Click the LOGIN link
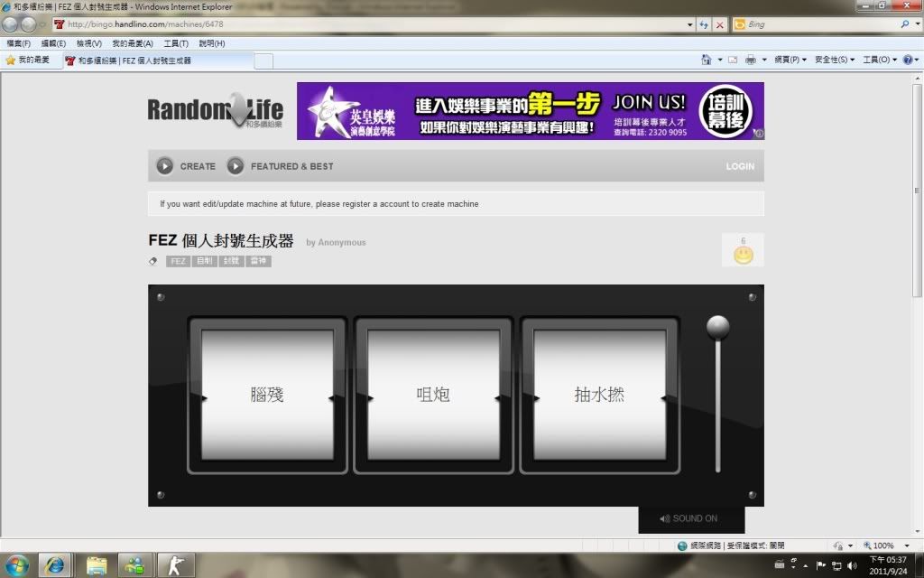This screenshot has width=924, height=578. [x=740, y=166]
